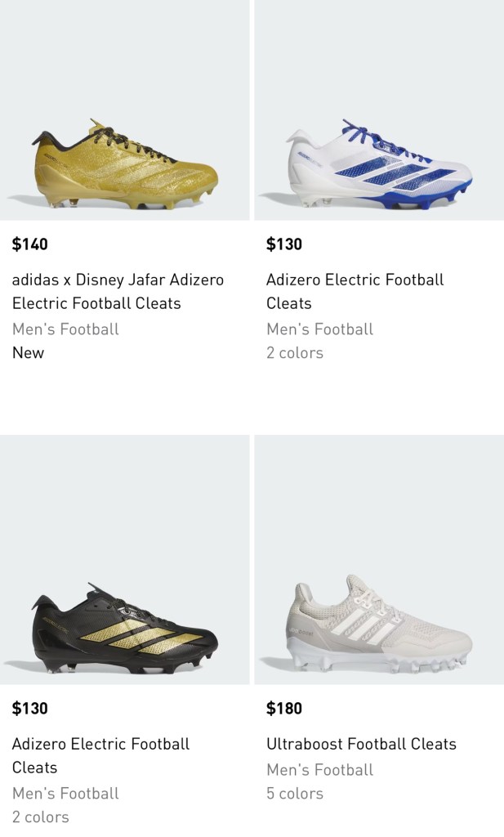Click Men's Football under the black-gold Adizero cleat
Screen dimensions: 504x837
(65, 794)
